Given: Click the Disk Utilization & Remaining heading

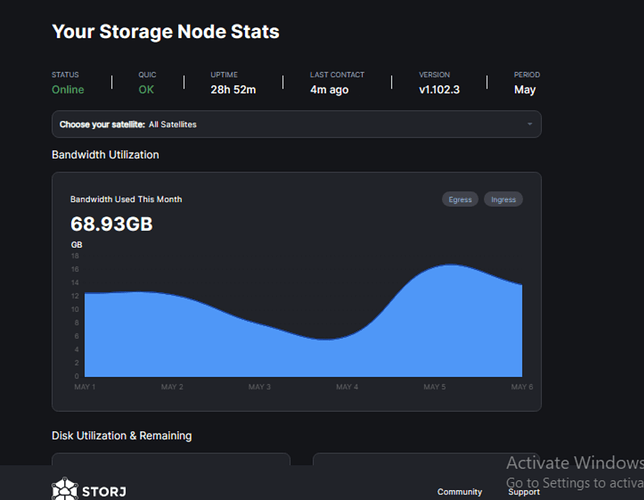Looking at the screenshot, I should click(x=121, y=436).
